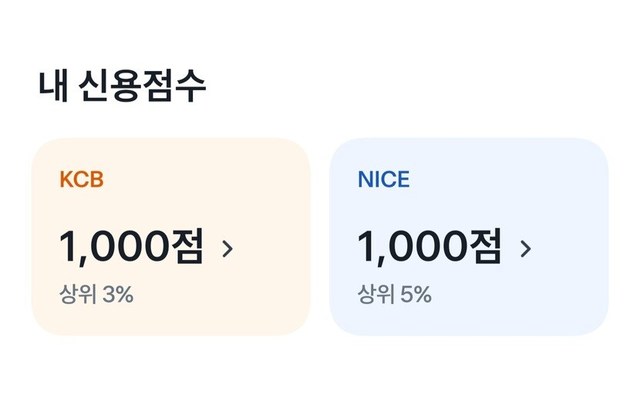Click the 5% figure in NICE card
The width and height of the screenshot is (640, 402).
click(414, 294)
